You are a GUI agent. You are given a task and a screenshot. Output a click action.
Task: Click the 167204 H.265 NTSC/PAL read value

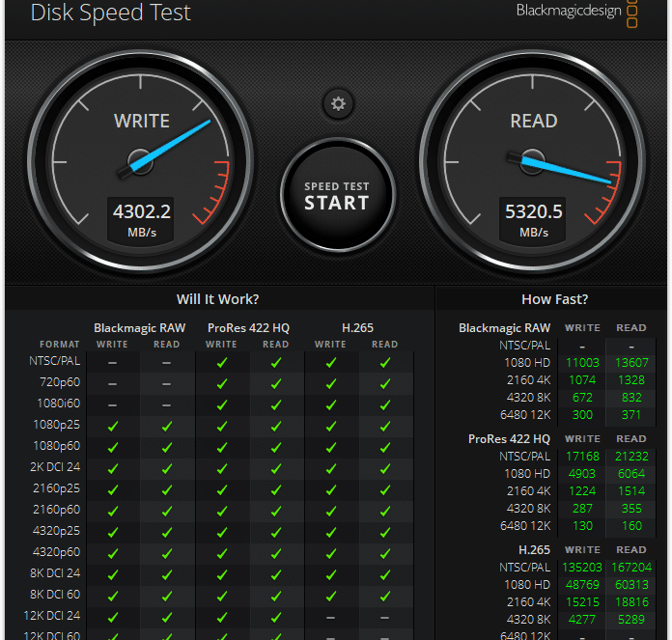pos(631,568)
